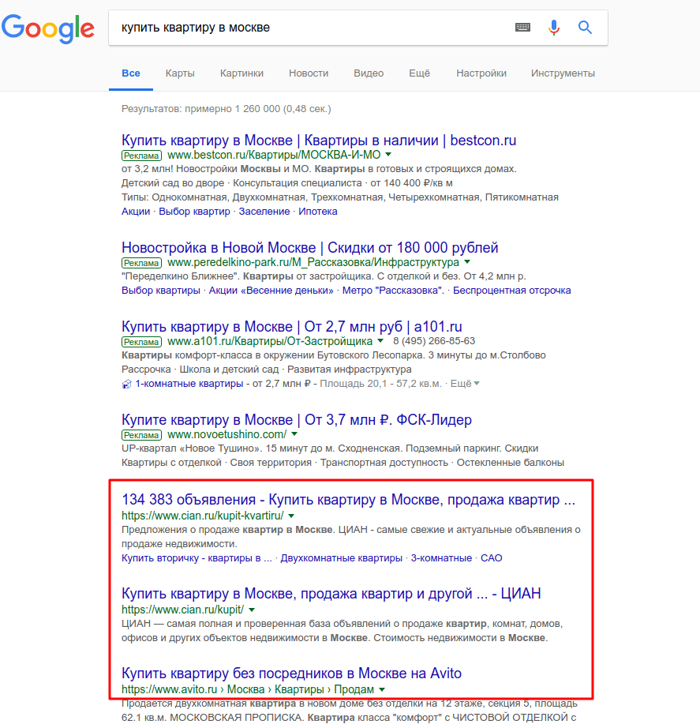Open dropdown arrow beside www.novoetushino.com
700x728 pixels.
[294, 434]
